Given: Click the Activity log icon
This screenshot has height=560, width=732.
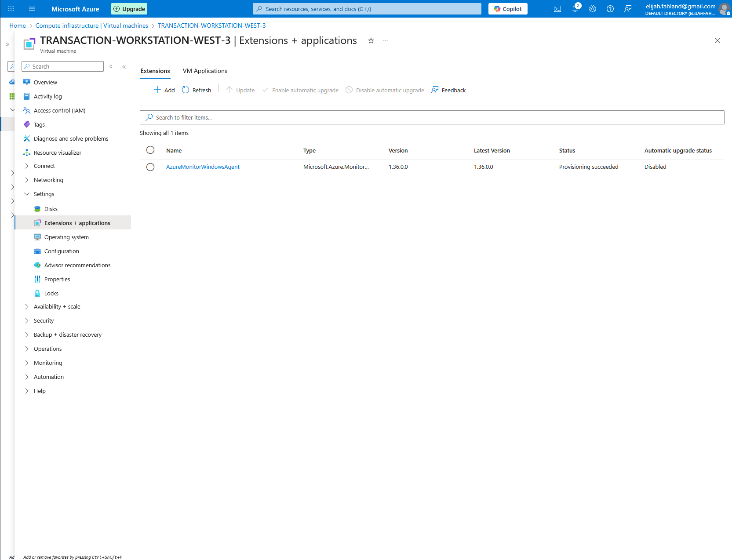Looking at the screenshot, I should 27,96.
